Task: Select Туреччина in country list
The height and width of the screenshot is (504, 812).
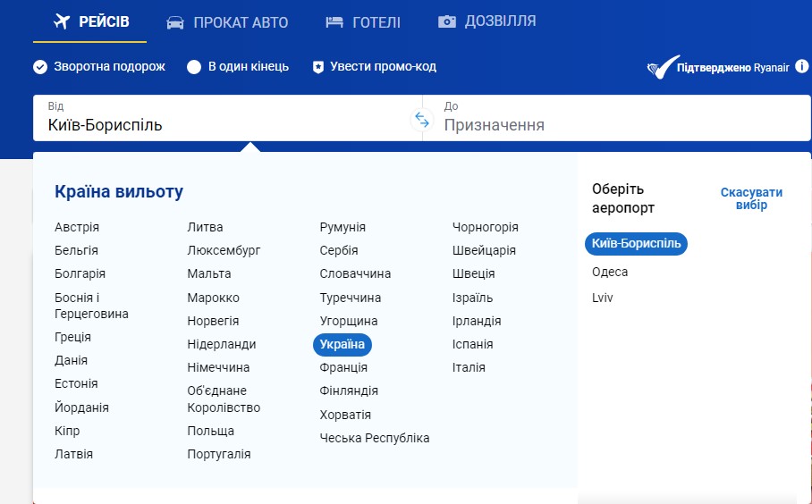Action: tap(350, 298)
